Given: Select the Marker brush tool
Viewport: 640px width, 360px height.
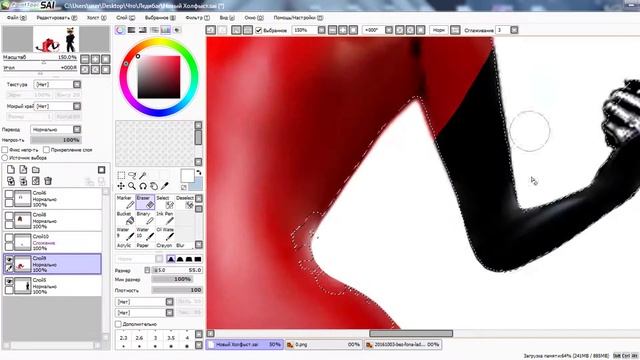Looking at the screenshot, I should pos(125,202).
